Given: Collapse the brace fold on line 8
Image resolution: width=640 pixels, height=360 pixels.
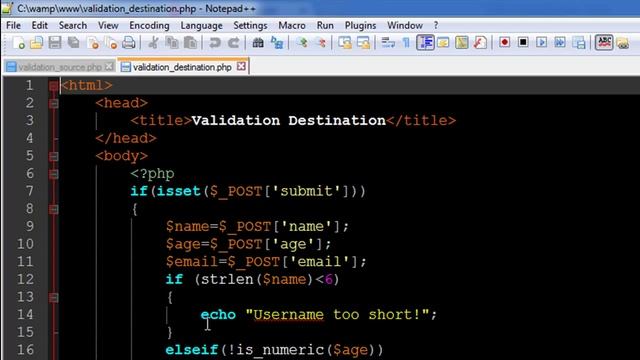Looking at the screenshot, I should click(x=53, y=209).
